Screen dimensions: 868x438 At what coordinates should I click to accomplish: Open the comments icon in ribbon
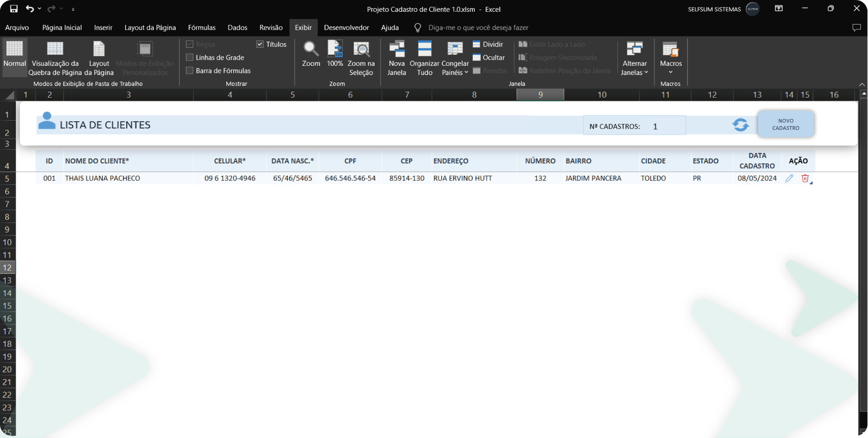click(x=856, y=27)
